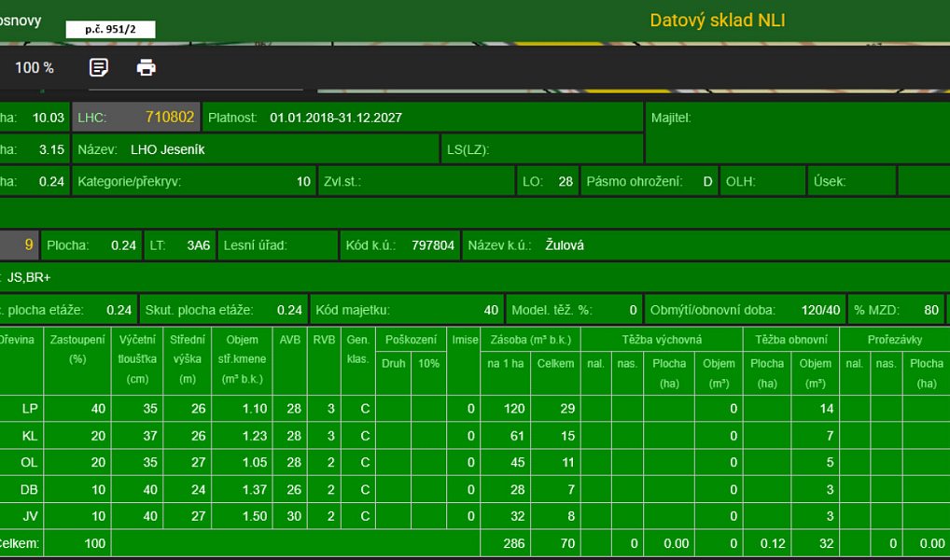This screenshot has height=560, width=950.
Task: Click the Datový sklad NLI title
Action: [718, 21]
